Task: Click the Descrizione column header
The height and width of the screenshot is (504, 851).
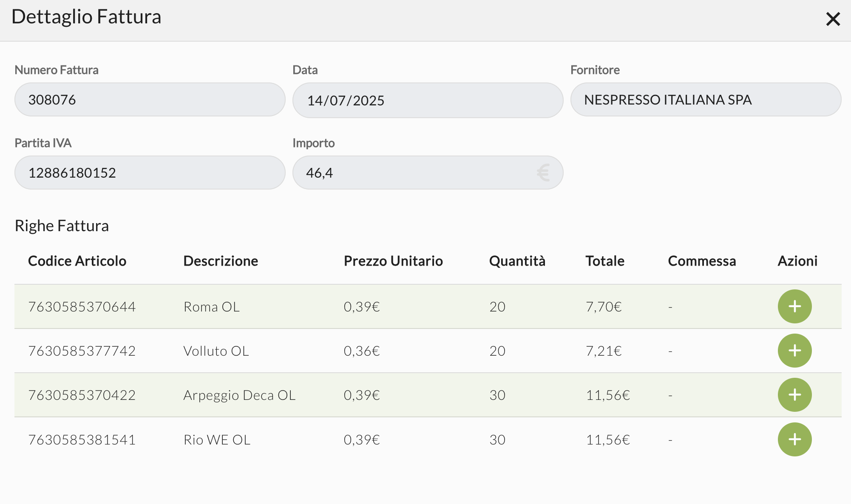Action: [x=221, y=261]
